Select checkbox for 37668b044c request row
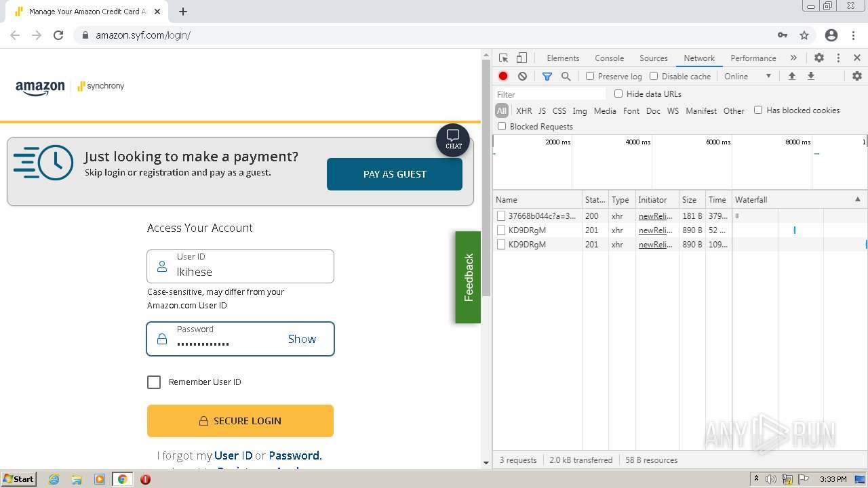Viewport: 868px width, 488px height. click(501, 216)
